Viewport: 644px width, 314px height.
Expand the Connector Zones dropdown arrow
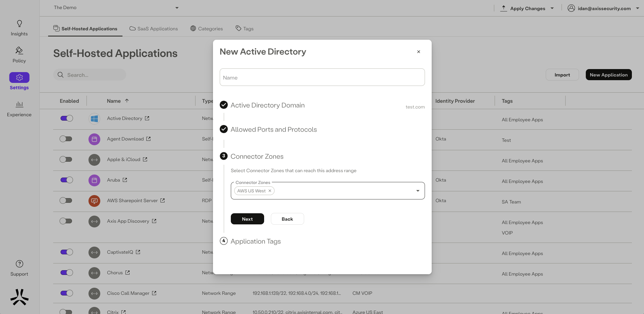point(418,191)
